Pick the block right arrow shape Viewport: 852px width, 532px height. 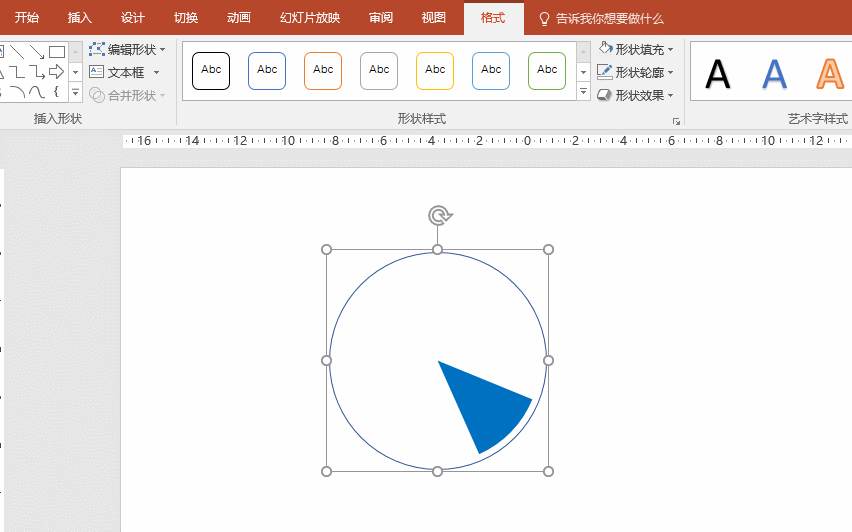57,72
